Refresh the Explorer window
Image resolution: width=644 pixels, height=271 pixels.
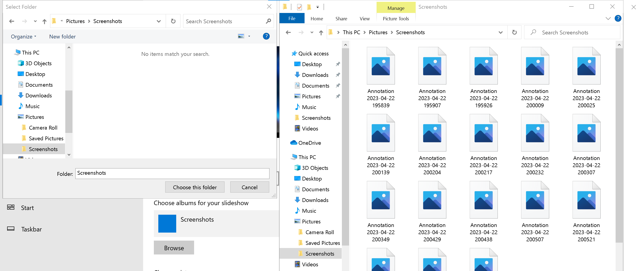pyautogui.click(x=514, y=32)
